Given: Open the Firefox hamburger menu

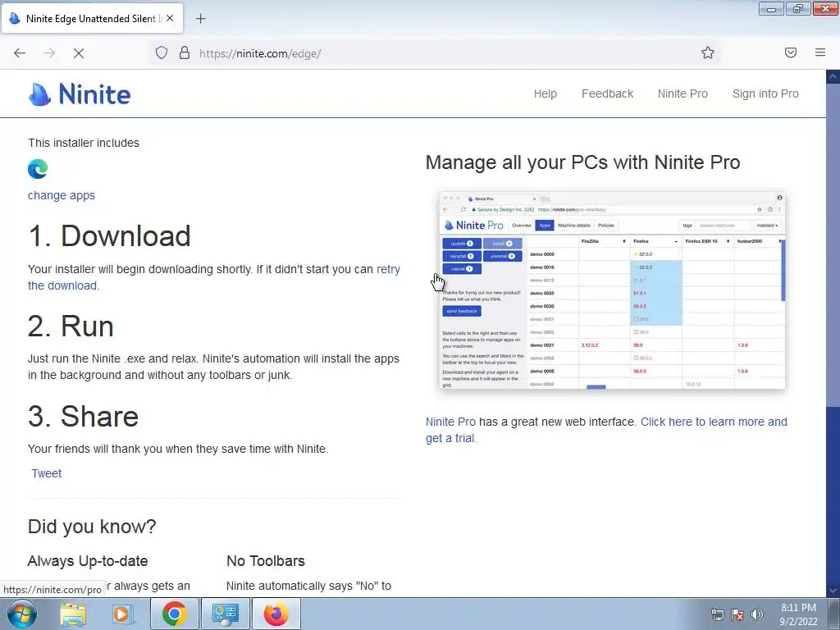Looking at the screenshot, I should (820, 52).
